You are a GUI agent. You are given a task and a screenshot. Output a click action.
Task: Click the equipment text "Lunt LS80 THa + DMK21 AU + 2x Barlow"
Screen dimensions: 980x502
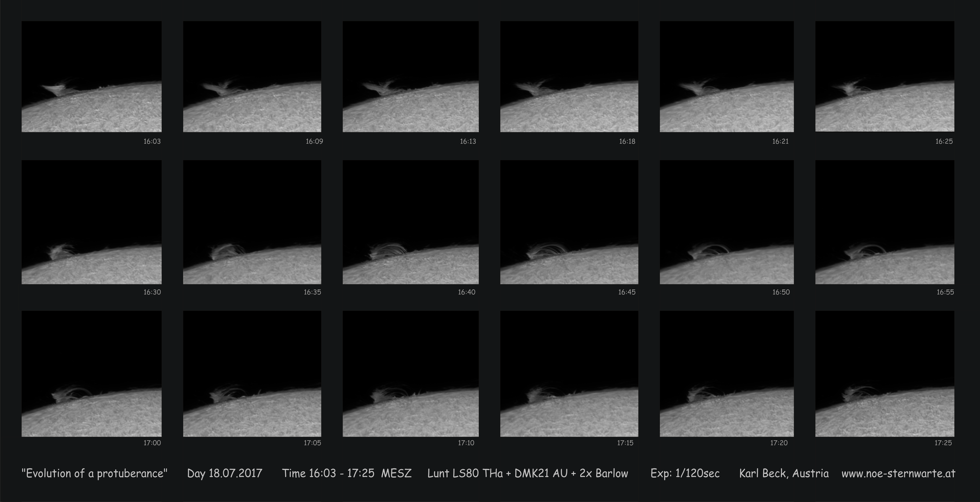528,473
